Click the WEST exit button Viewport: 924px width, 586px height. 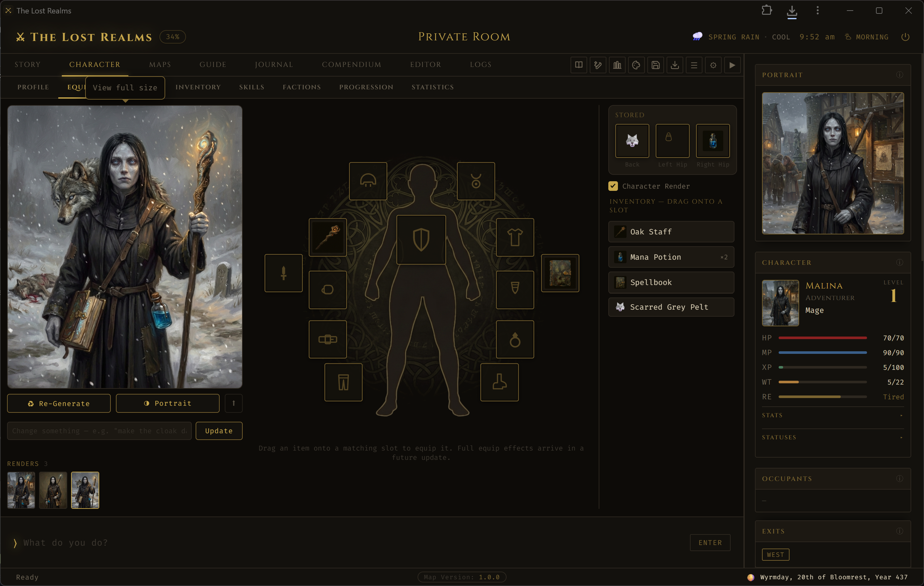click(775, 555)
